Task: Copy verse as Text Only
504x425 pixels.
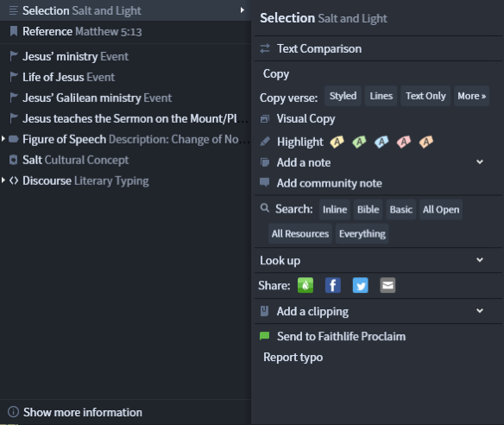Action: [x=425, y=96]
